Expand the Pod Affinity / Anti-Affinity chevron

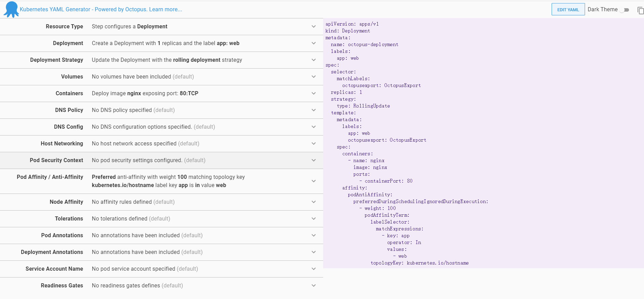pos(314,181)
